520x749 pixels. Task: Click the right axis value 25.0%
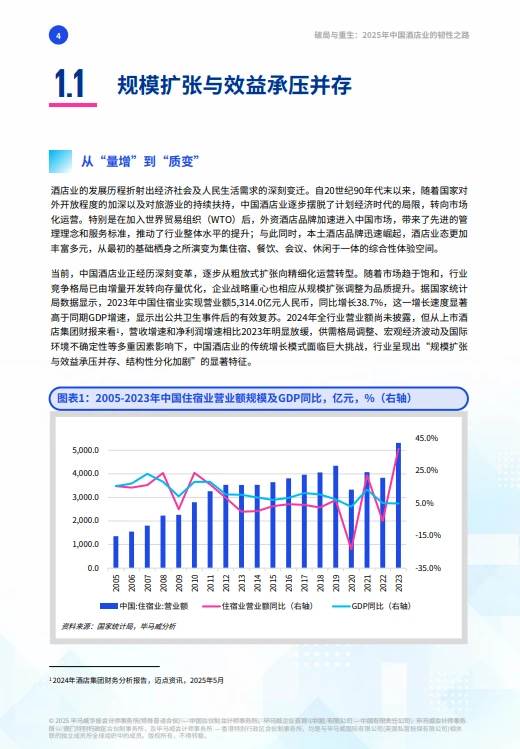pyautogui.click(x=426, y=471)
